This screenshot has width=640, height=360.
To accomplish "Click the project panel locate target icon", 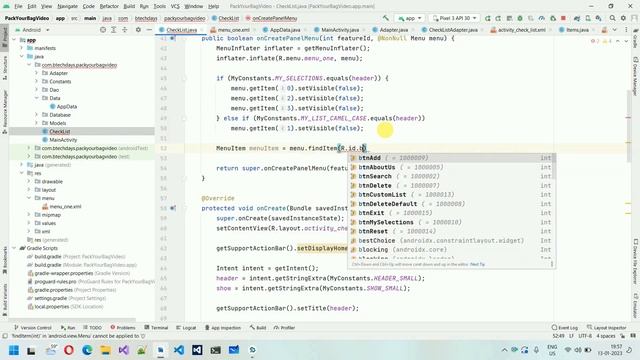I will click(x=103, y=30).
